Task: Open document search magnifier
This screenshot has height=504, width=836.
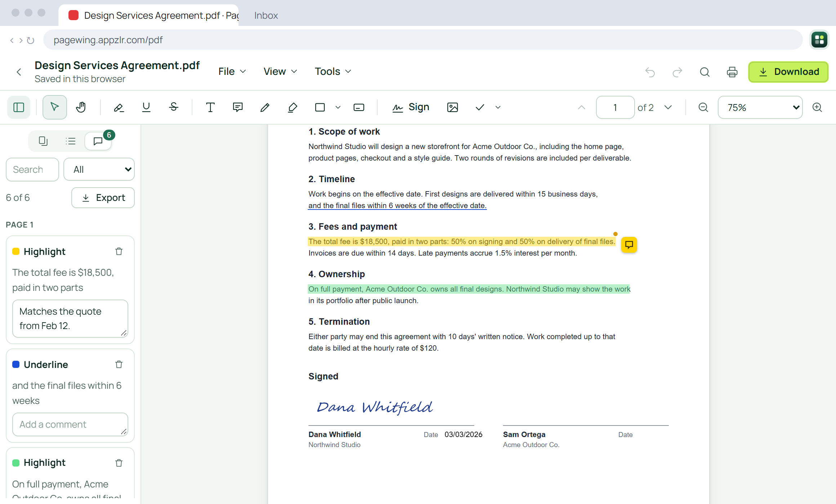Action: coord(705,72)
